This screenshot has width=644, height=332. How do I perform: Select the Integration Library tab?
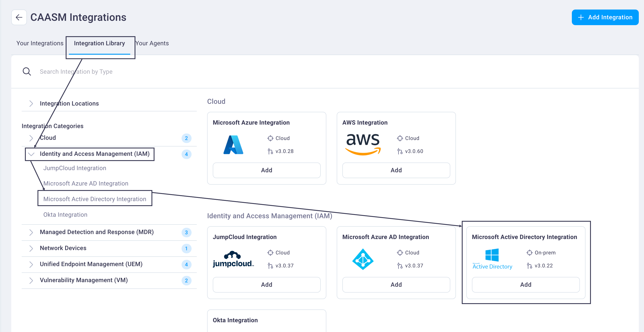[99, 43]
